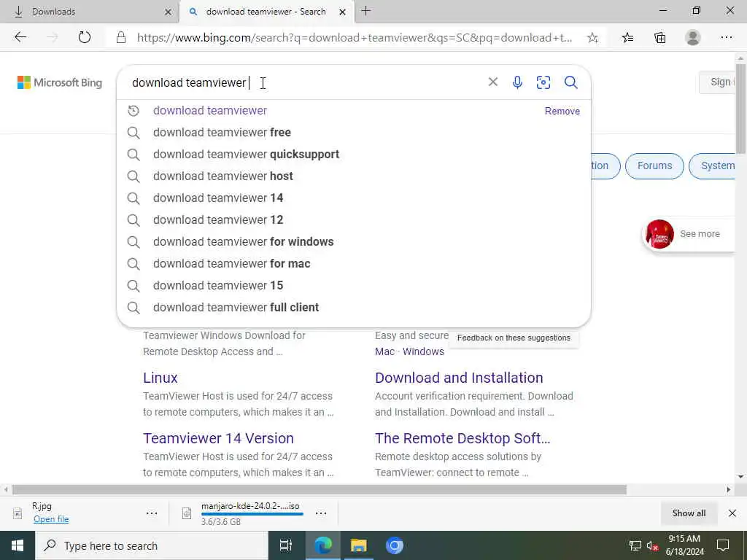Viewport: 747px width, 560px height.
Task: Click the browser back arrow
Action: [x=20, y=37]
